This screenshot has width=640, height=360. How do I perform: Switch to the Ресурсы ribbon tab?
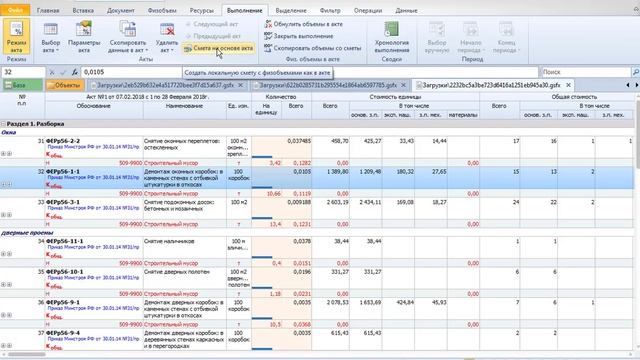pyautogui.click(x=202, y=11)
